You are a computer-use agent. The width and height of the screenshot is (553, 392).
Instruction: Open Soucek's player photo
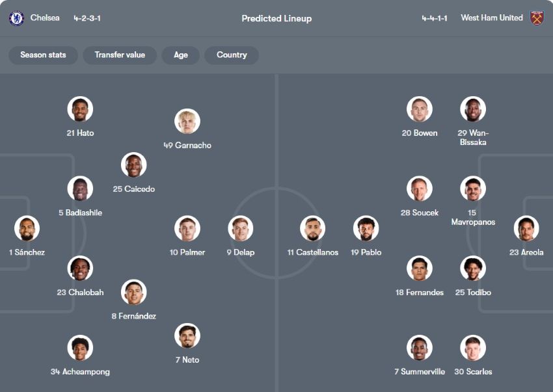tap(420, 189)
